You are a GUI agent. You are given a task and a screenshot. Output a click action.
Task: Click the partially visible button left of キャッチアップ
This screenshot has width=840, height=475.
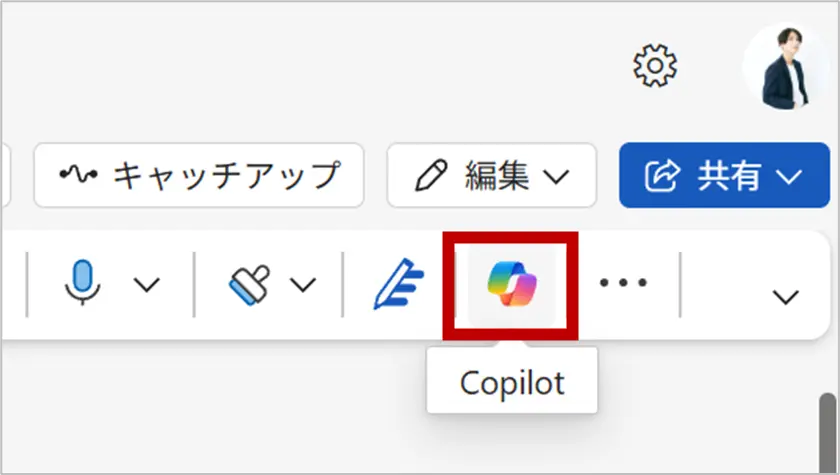5,175
